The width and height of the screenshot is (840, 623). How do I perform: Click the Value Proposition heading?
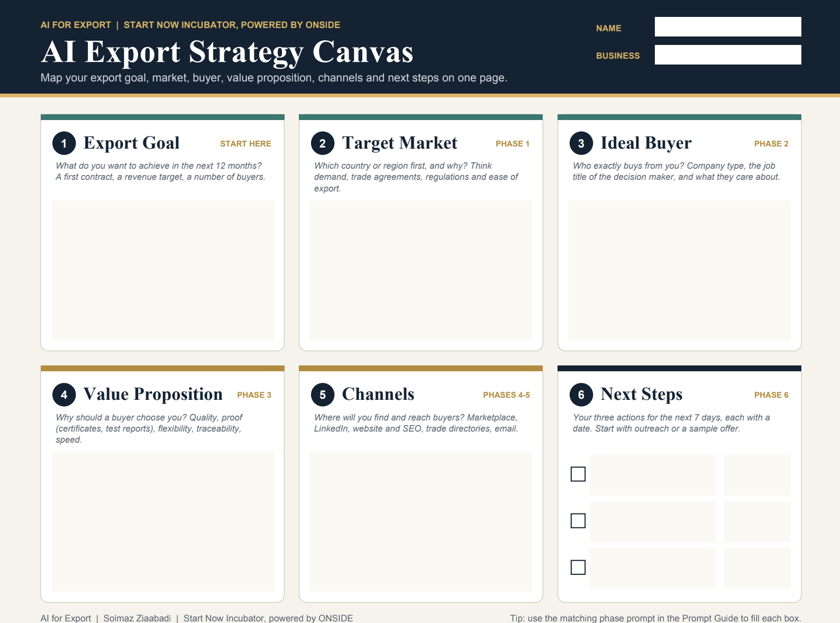click(153, 394)
